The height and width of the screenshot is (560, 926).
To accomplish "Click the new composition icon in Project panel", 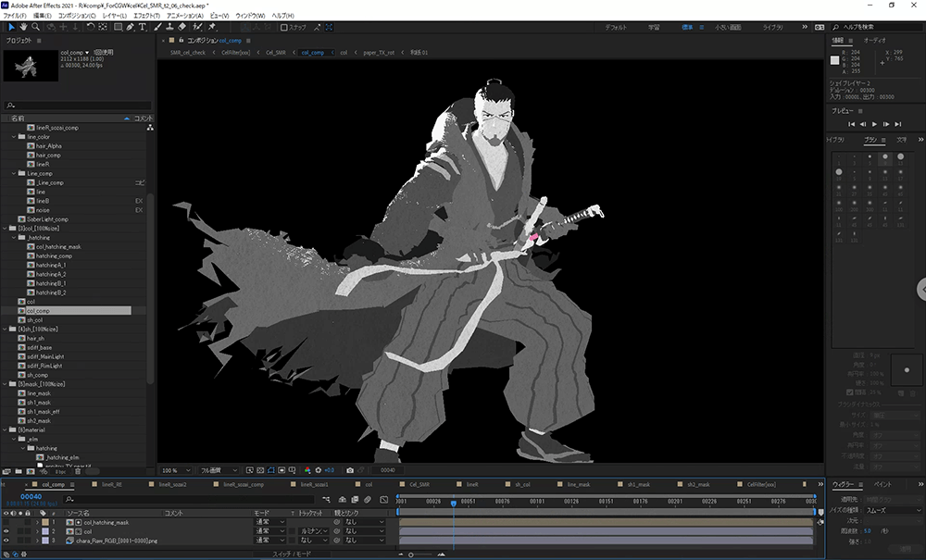I will 31,471.
